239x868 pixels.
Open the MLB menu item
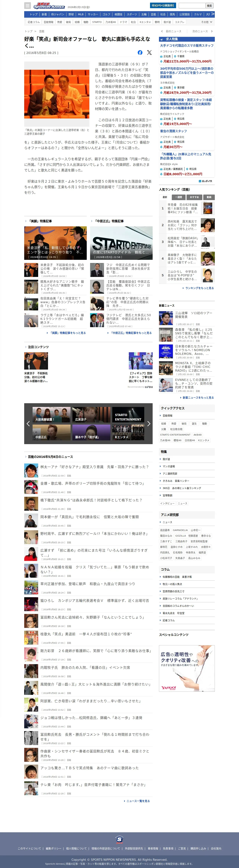81,15
